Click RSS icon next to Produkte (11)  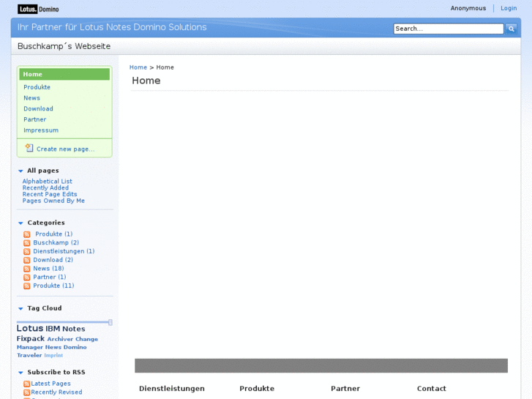[27, 286]
